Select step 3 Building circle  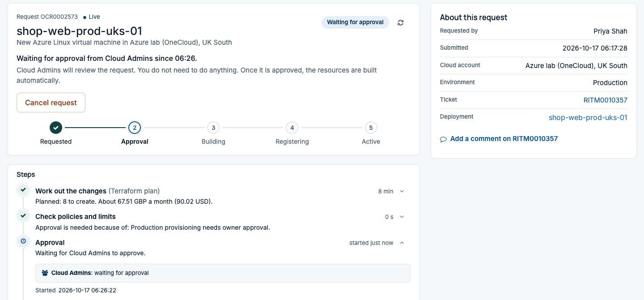tap(213, 128)
